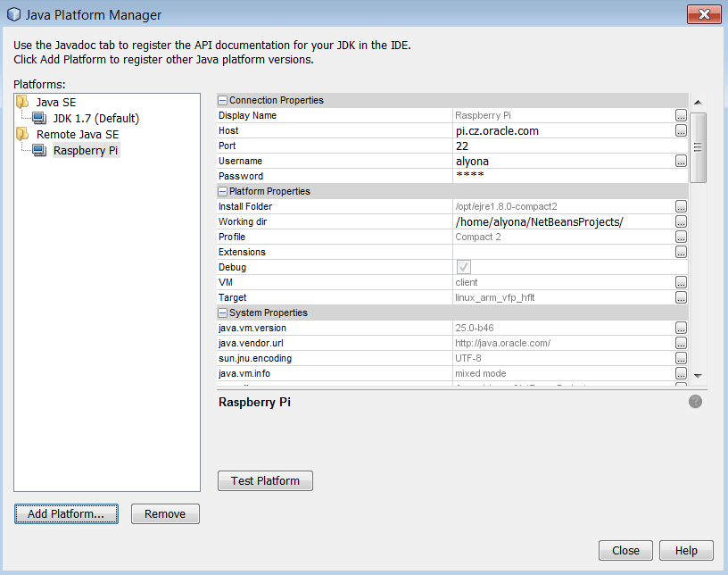Click ellipsis button for java.vendor.url
Viewport: 728px width, 575px height.
[x=681, y=344]
